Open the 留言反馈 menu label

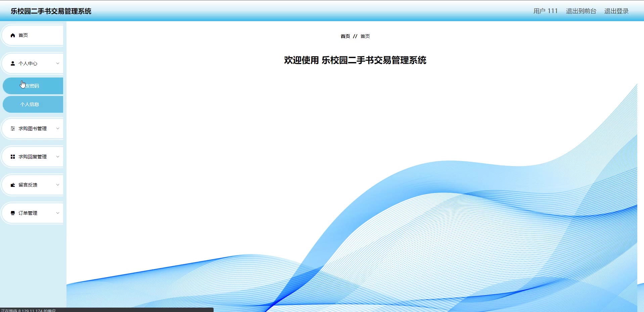tap(28, 185)
